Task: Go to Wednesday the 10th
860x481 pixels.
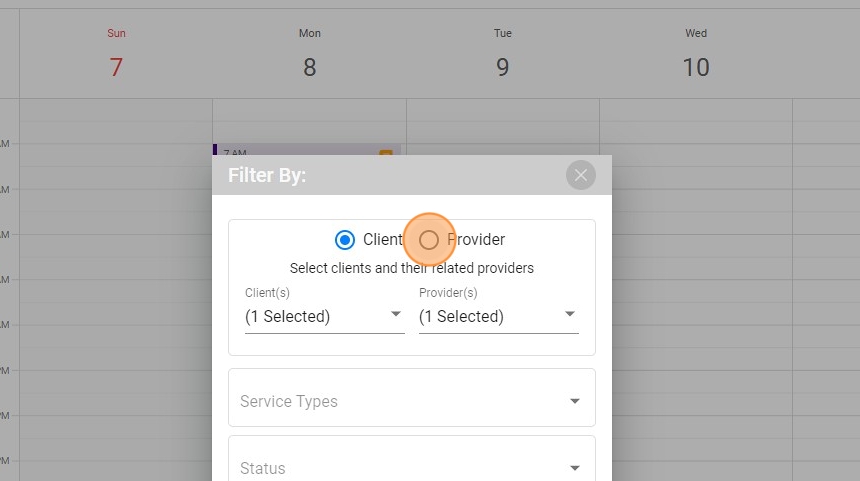Action: coord(695,67)
